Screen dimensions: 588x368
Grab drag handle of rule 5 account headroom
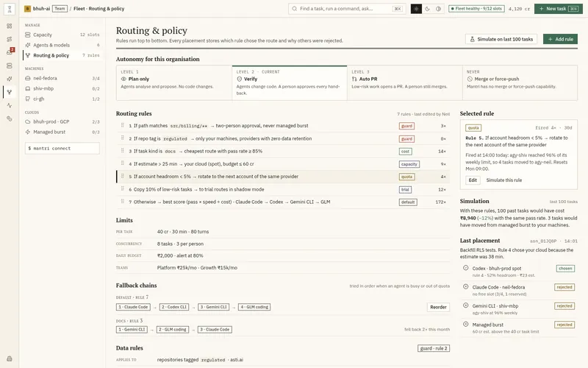pos(122,176)
